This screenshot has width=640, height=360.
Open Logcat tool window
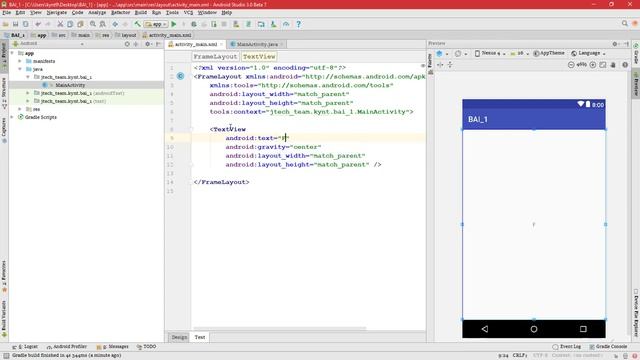coord(25,347)
